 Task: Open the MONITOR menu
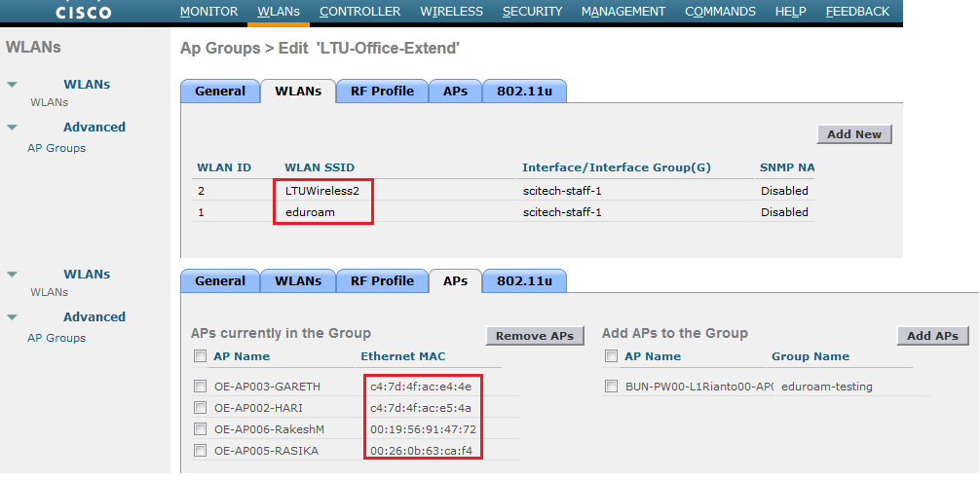point(208,12)
